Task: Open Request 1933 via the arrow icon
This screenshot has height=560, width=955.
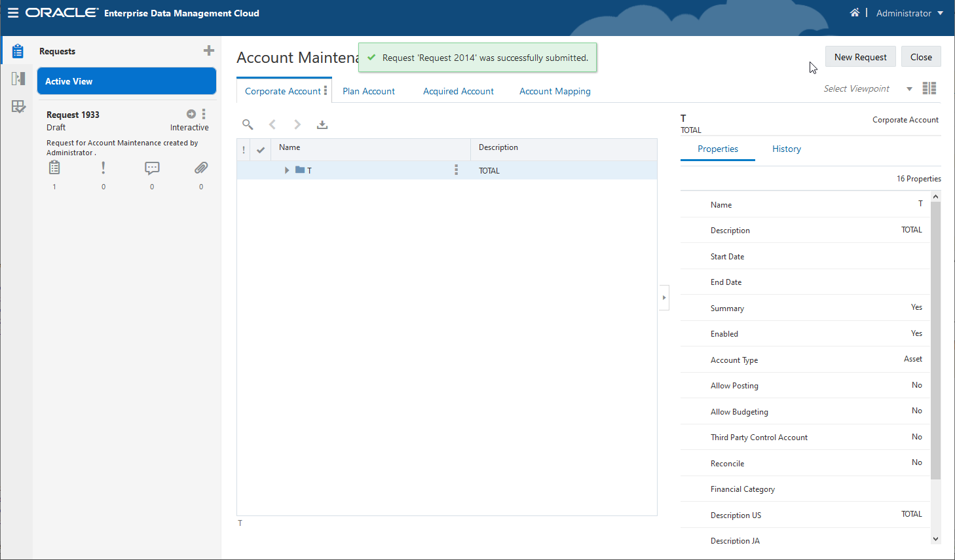Action: (190, 113)
